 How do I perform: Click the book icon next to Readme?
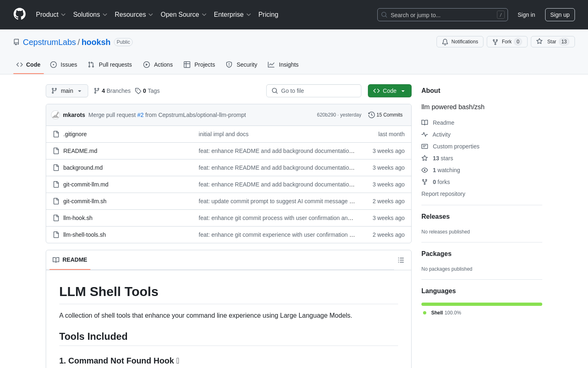click(x=425, y=123)
